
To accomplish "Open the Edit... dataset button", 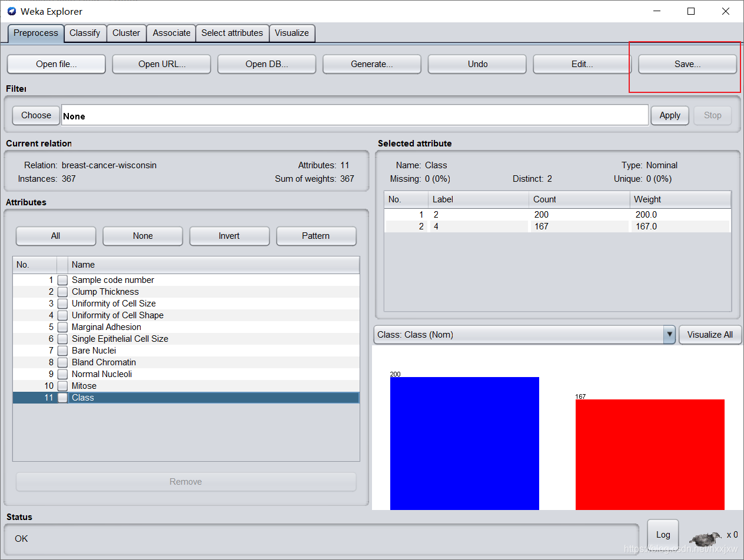I will click(582, 64).
